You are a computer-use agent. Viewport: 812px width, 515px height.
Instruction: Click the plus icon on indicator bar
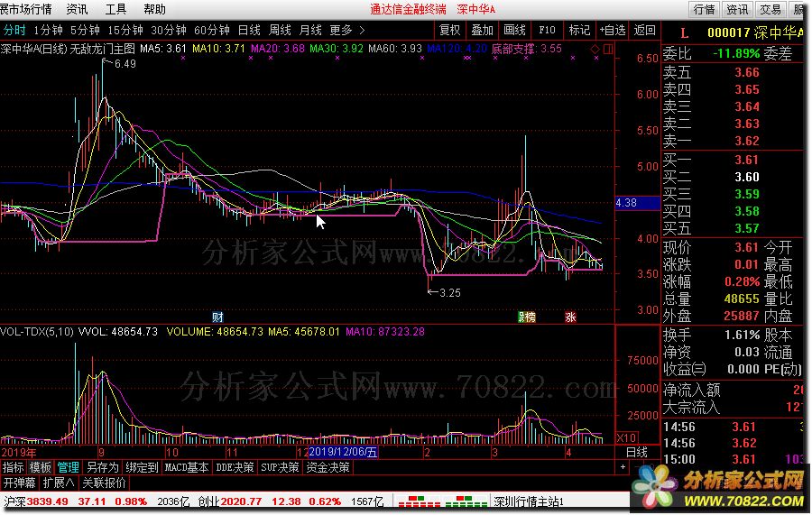[623, 467]
